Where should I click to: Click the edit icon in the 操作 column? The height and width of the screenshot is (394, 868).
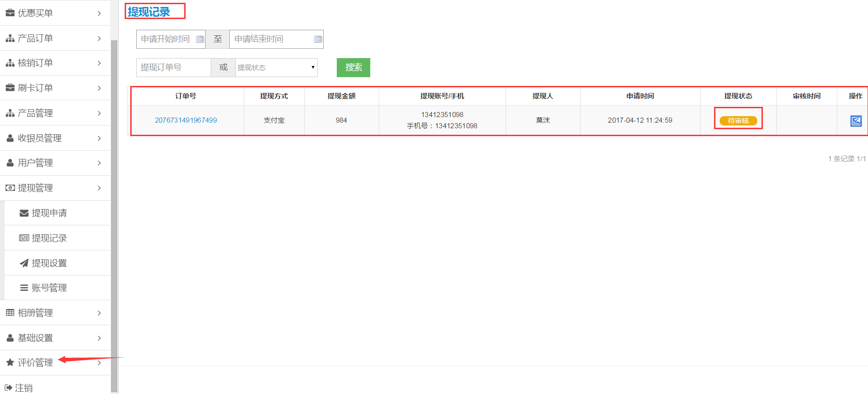pyautogui.click(x=856, y=121)
